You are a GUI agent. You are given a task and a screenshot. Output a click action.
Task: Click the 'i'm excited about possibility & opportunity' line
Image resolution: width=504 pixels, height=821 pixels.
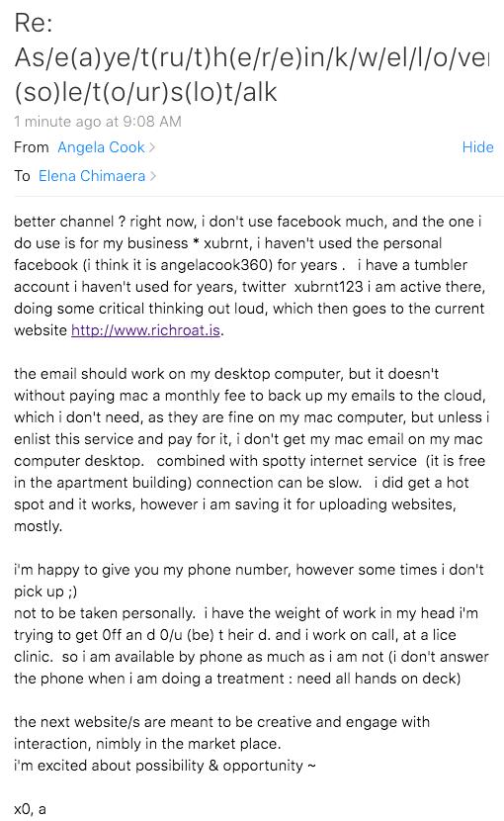165,766
